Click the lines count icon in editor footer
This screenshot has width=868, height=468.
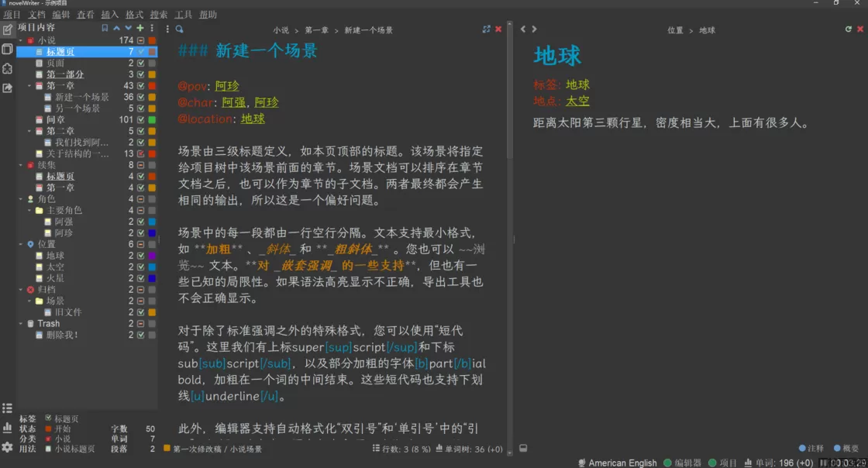(x=376, y=449)
